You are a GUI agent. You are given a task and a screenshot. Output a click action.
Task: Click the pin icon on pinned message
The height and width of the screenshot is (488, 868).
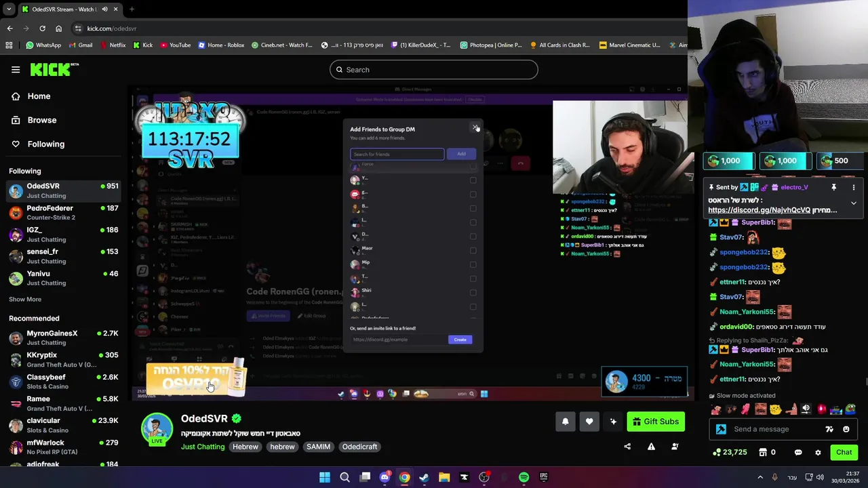(833, 187)
